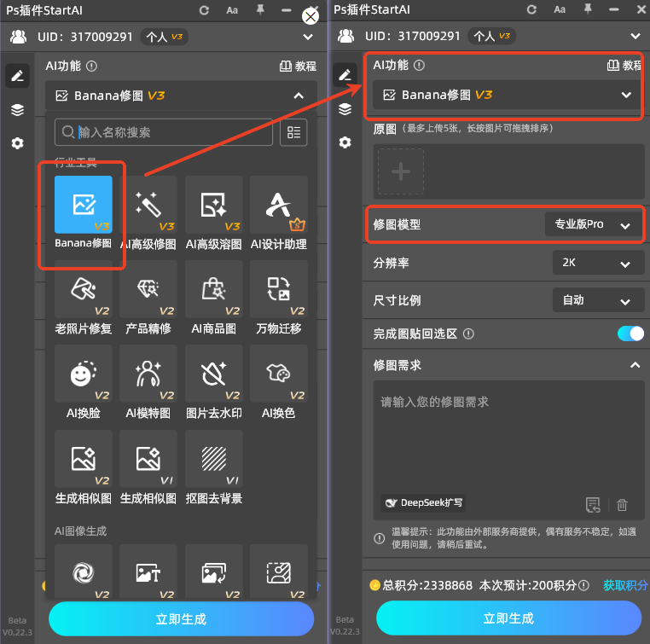Click 立即生成 button in right panel
Image resolution: width=650 pixels, height=644 pixels.
[508, 618]
